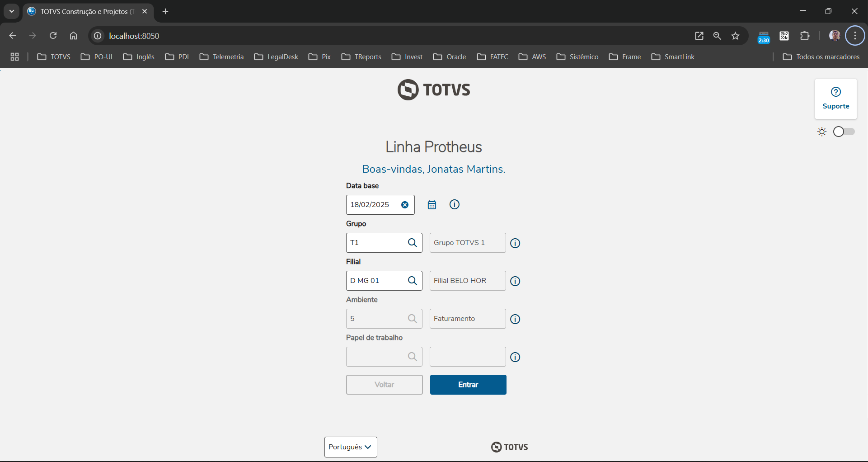Bookmark this page with the star
Viewport: 868px width, 462px height.
pyautogui.click(x=736, y=36)
